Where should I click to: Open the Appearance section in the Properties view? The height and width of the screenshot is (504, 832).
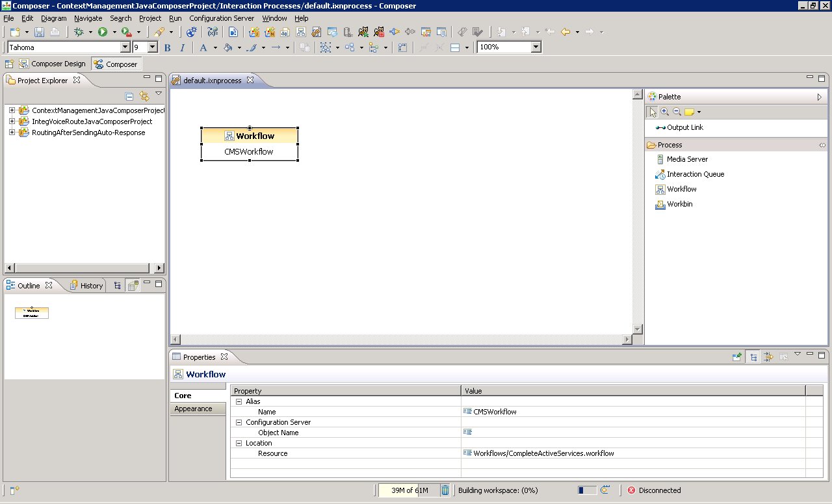(193, 409)
